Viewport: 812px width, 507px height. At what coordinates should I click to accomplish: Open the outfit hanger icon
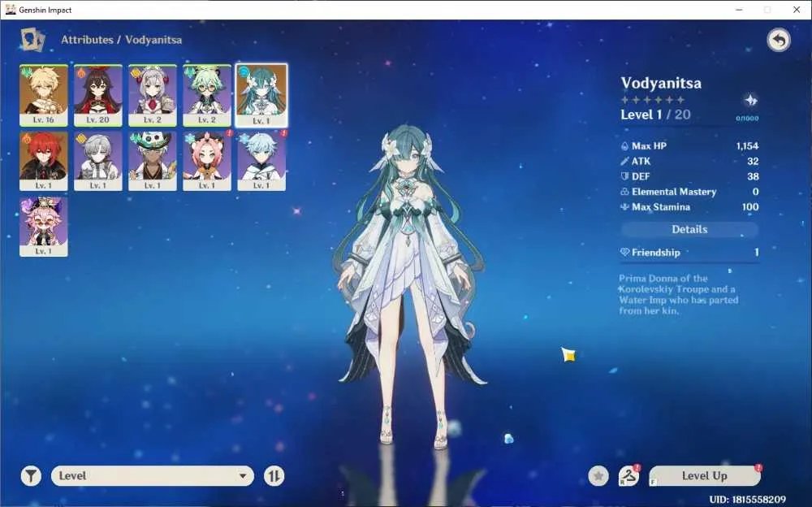(x=628, y=475)
